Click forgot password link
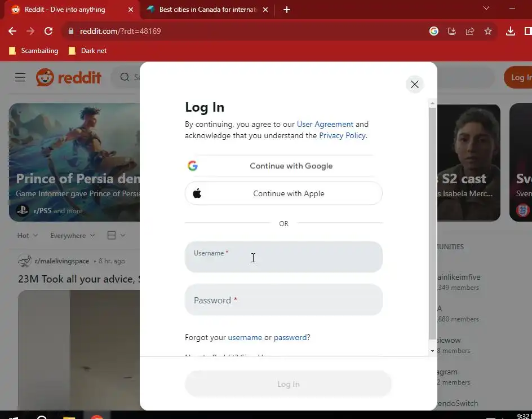 pyautogui.click(x=290, y=337)
